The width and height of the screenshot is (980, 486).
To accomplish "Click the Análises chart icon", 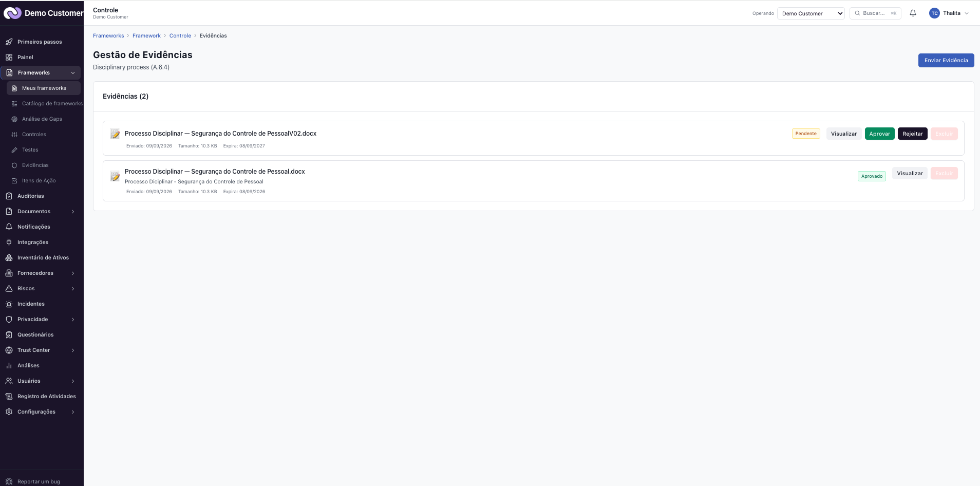I will tap(9, 365).
